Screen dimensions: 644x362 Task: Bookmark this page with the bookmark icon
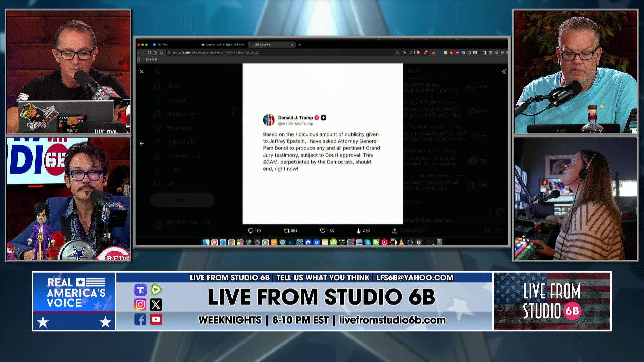(161, 53)
